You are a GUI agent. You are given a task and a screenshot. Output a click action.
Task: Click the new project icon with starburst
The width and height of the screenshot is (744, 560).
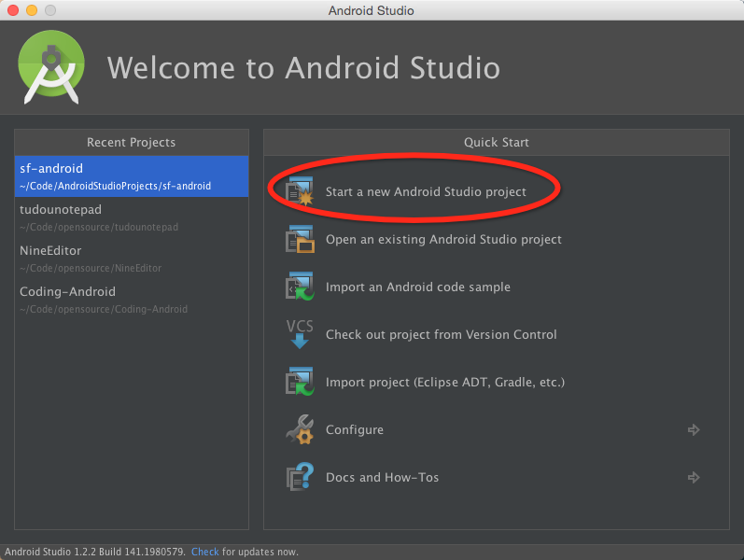(x=300, y=190)
